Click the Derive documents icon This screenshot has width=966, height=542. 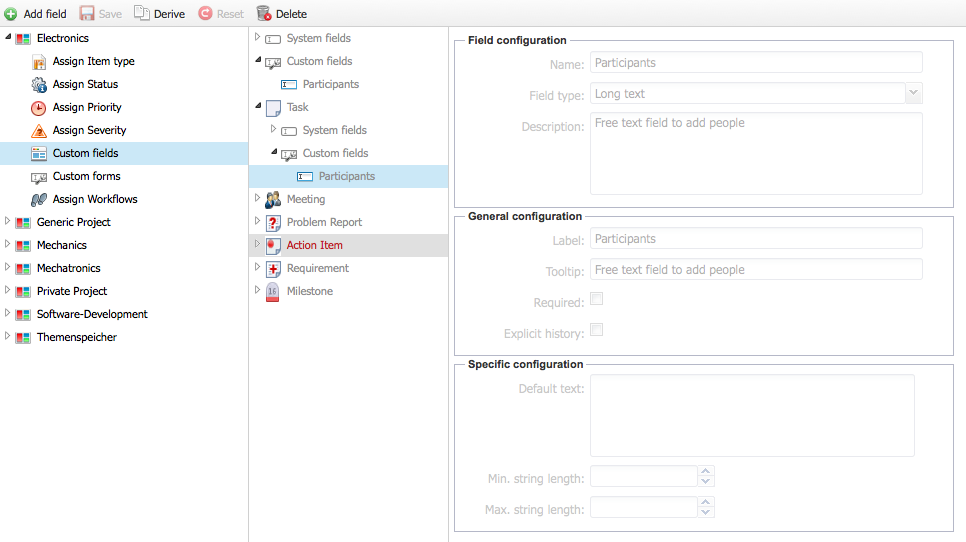[142, 14]
